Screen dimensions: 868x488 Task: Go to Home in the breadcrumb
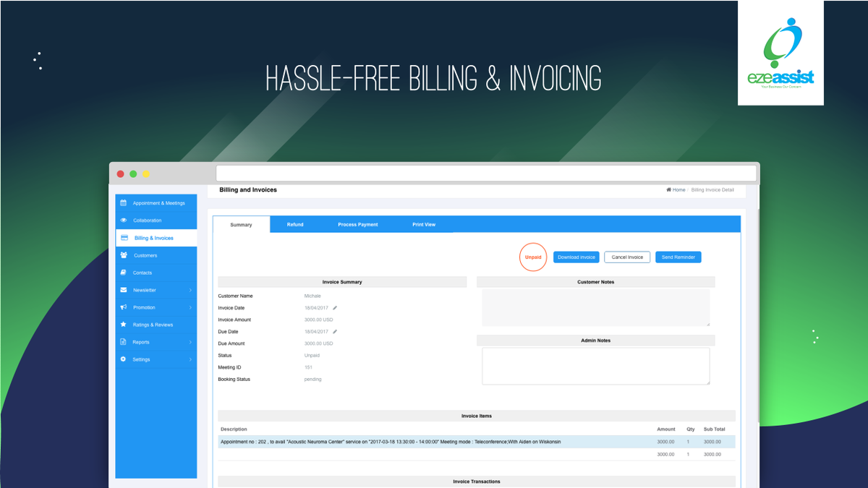click(676, 190)
